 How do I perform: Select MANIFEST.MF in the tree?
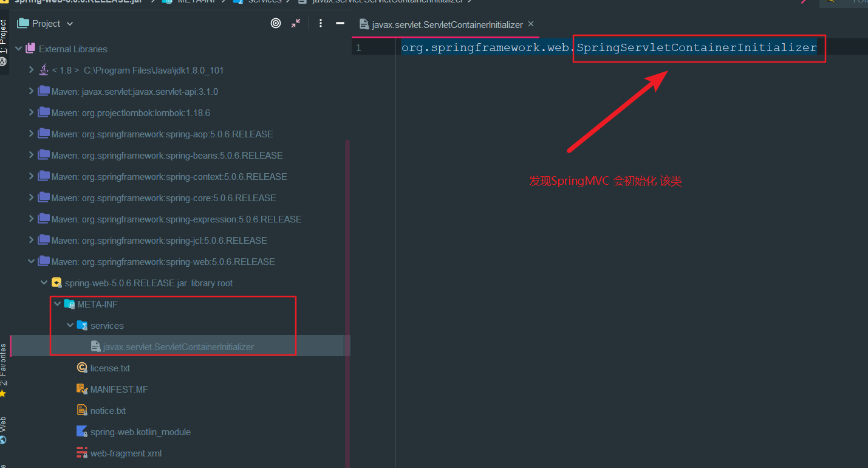click(x=119, y=390)
